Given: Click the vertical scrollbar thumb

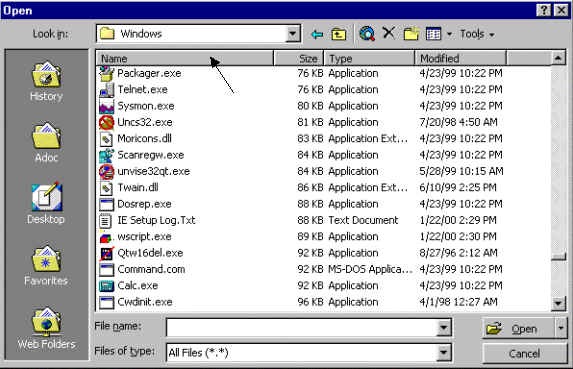Looking at the screenshot, I should click(558, 256).
